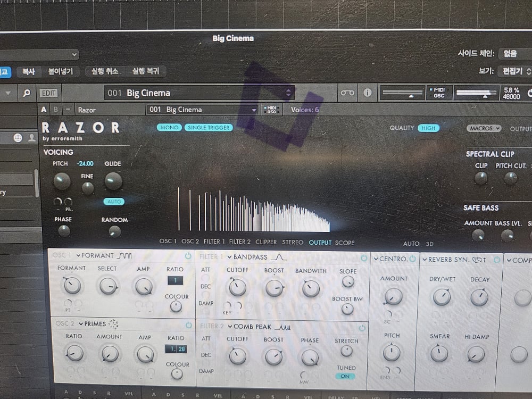The height and width of the screenshot is (399, 532).
Task: Select preset slot B
Action: [56, 110]
